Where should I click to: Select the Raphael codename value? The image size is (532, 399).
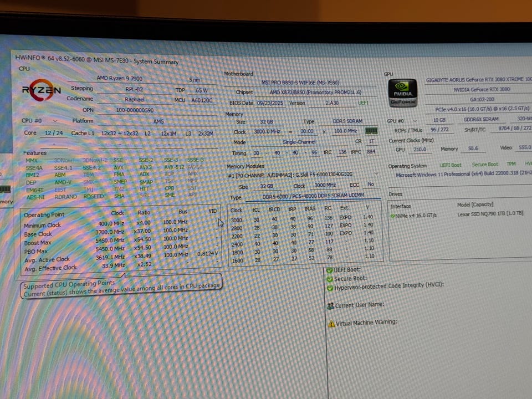point(134,99)
